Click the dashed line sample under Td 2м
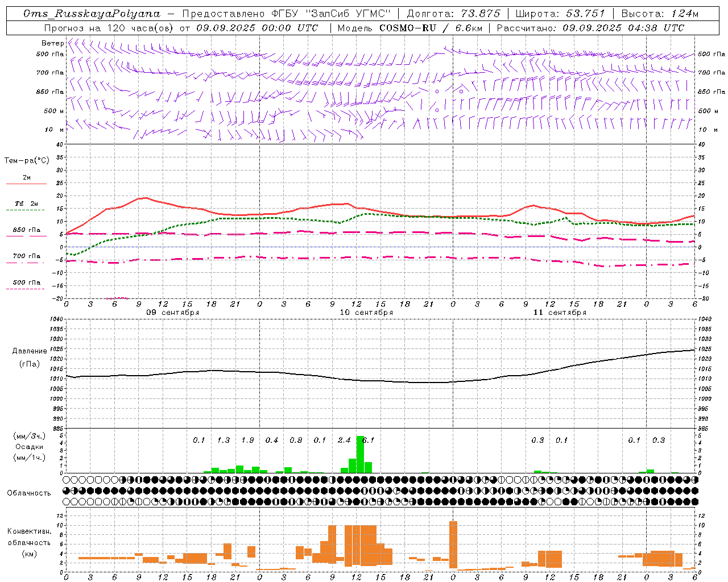 click(25, 210)
